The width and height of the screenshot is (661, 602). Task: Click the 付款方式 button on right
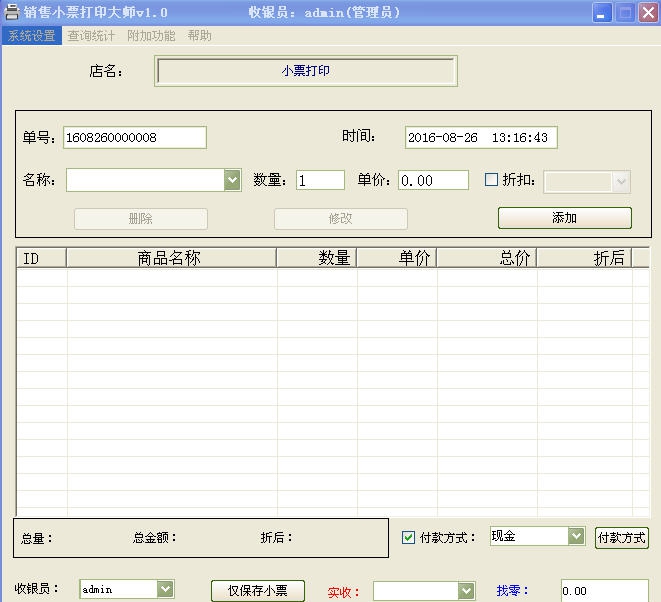coord(621,538)
